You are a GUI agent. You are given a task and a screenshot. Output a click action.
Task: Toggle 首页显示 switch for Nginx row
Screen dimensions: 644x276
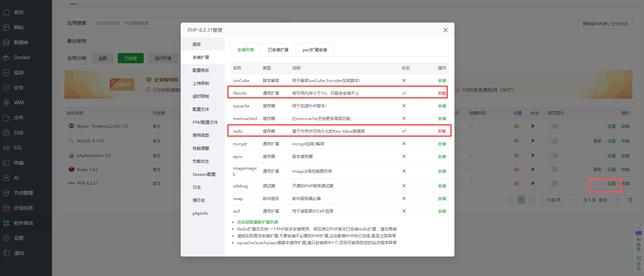click(553, 126)
